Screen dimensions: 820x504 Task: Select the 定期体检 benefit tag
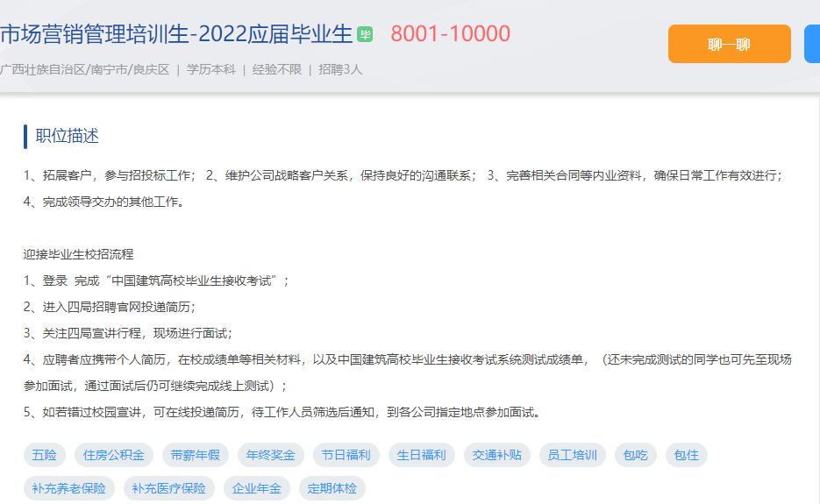pos(332,488)
